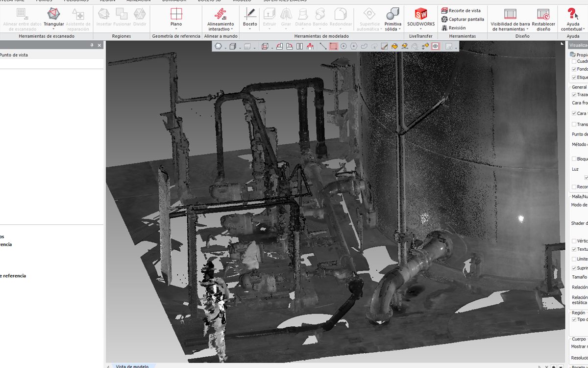The image size is (588, 368).
Task: Click Restablecer diseño
Action: pyautogui.click(x=543, y=19)
